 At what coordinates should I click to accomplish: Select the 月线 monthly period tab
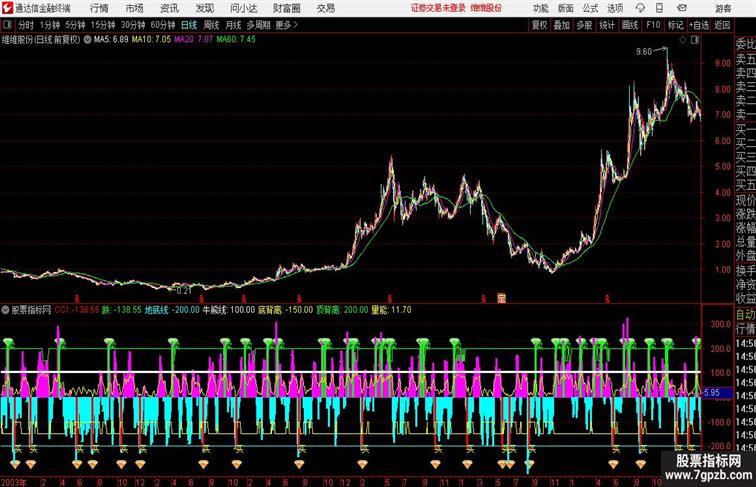coord(233,25)
